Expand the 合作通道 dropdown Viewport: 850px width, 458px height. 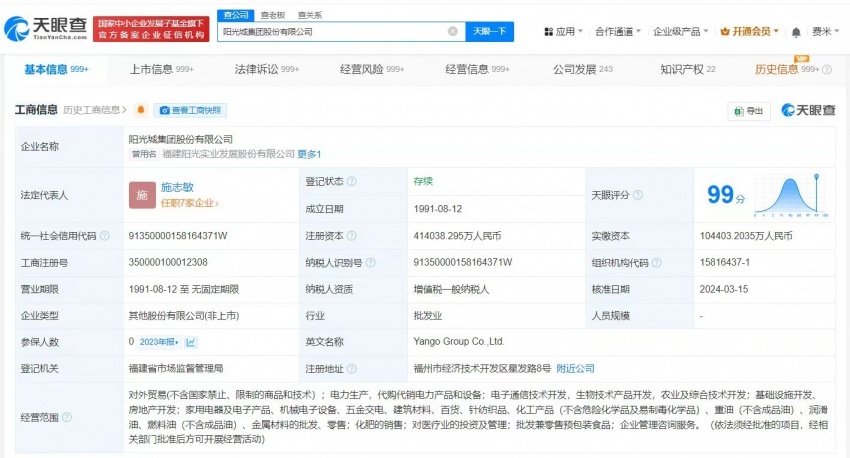point(618,31)
